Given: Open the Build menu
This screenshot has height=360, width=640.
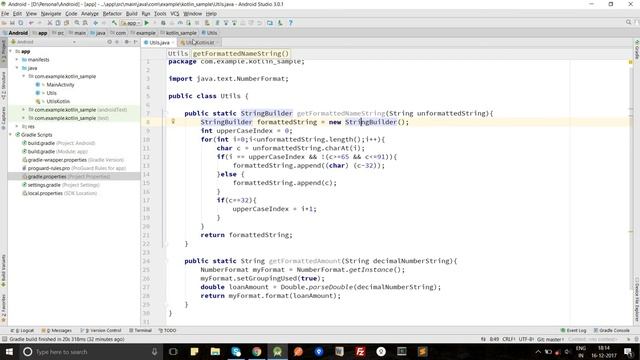Looking at the screenshot, I should (131, 13).
